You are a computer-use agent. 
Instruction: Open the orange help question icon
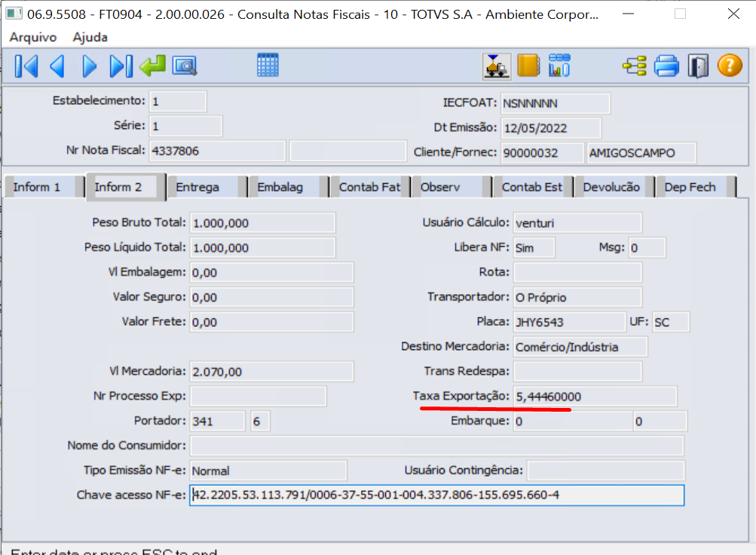[x=730, y=66]
